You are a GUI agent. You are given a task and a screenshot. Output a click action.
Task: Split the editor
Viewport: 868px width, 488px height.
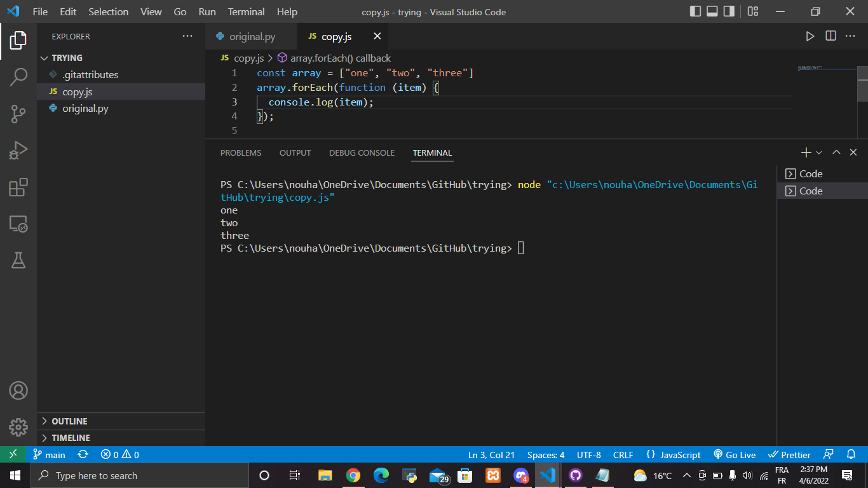tap(831, 36)
